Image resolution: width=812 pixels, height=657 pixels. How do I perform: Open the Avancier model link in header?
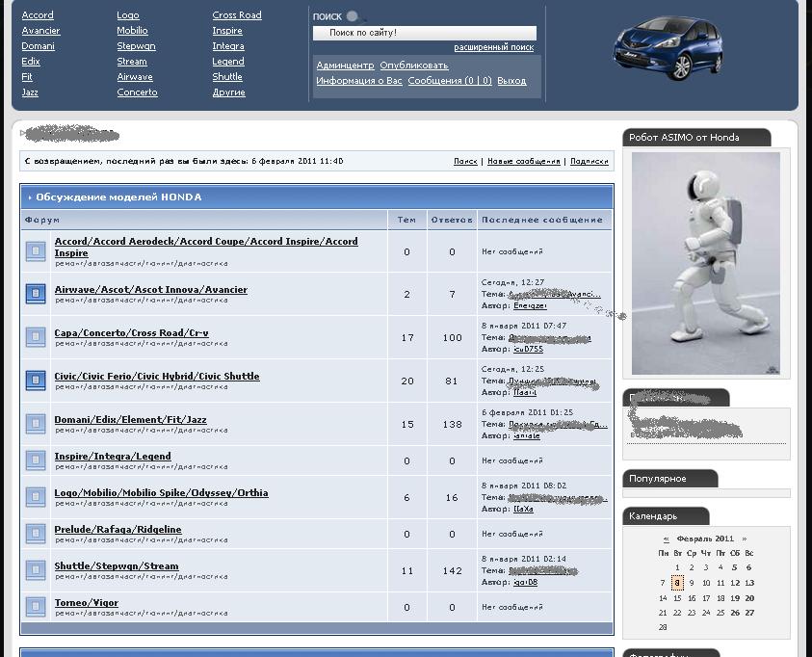[40, 31]
